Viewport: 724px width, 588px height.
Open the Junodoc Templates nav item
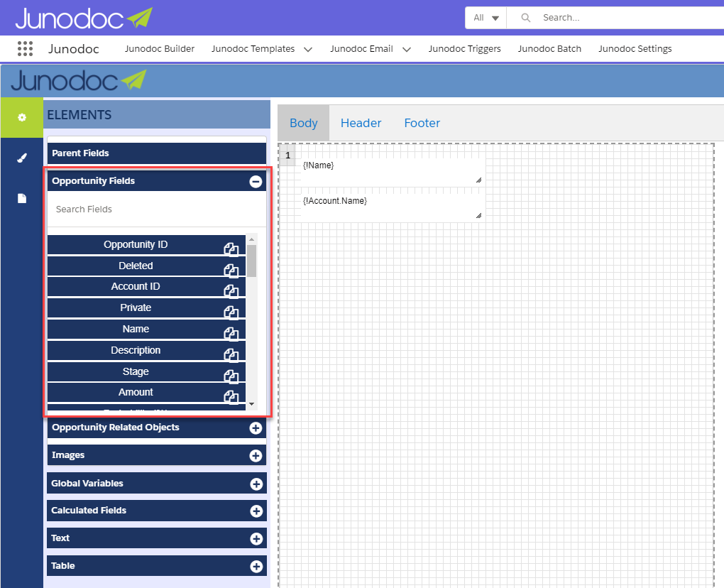pyautogui.click(x=253, y=48)
